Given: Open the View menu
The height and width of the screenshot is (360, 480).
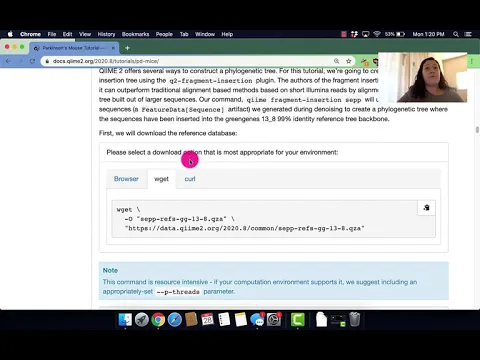Looking at the screenshot, I should 85,34.
